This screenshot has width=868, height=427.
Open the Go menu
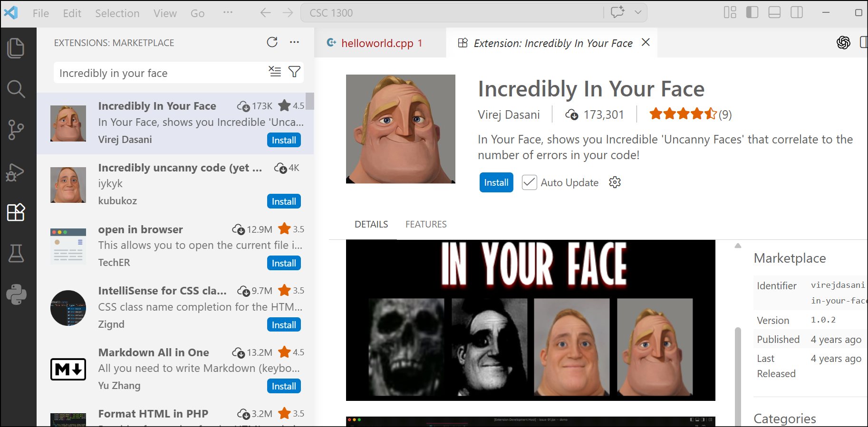point(198,13)
